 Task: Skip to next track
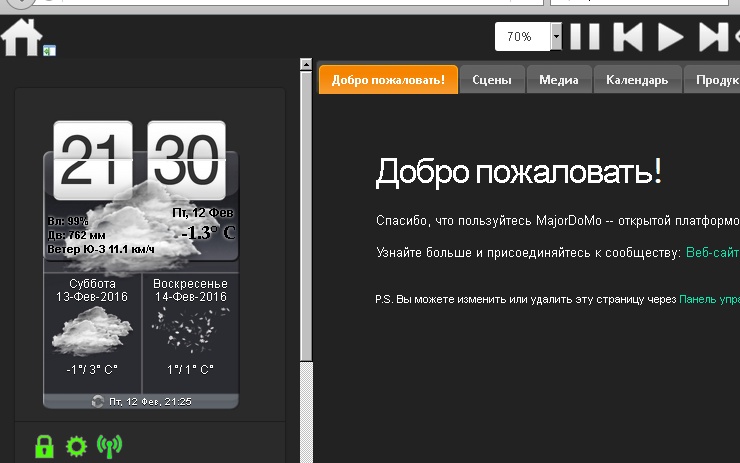[713, 36]
